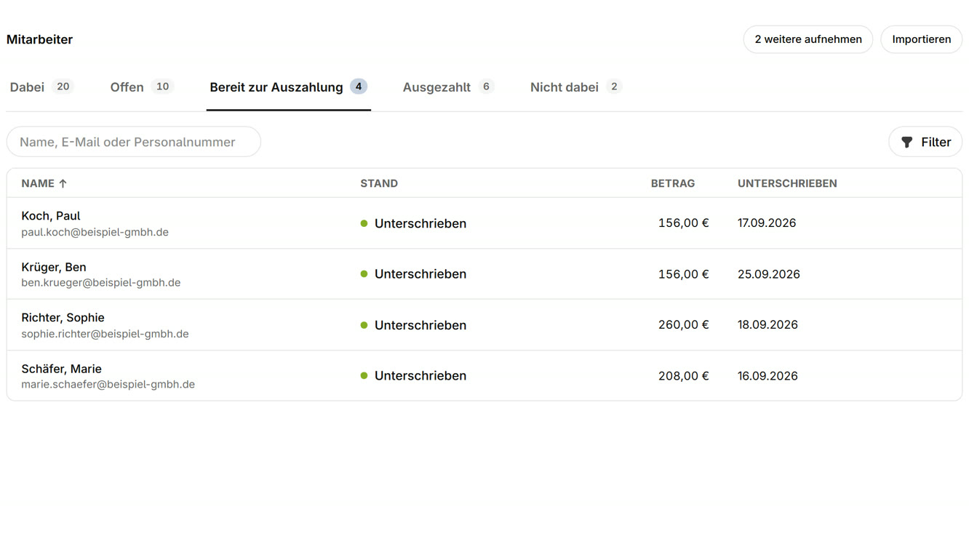Click the signed date 17.09.2026
This screenshot has width=969, height=560.
[x=767, y=223]
